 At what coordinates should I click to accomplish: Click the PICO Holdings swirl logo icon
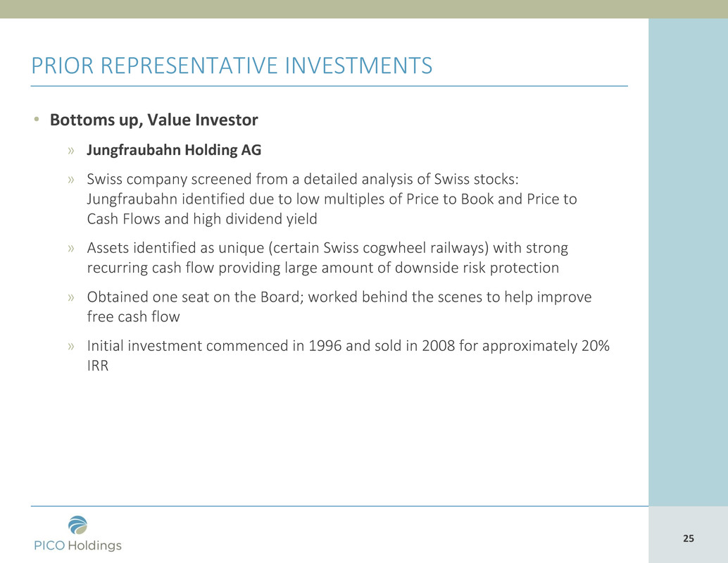[x=77, y=526]
